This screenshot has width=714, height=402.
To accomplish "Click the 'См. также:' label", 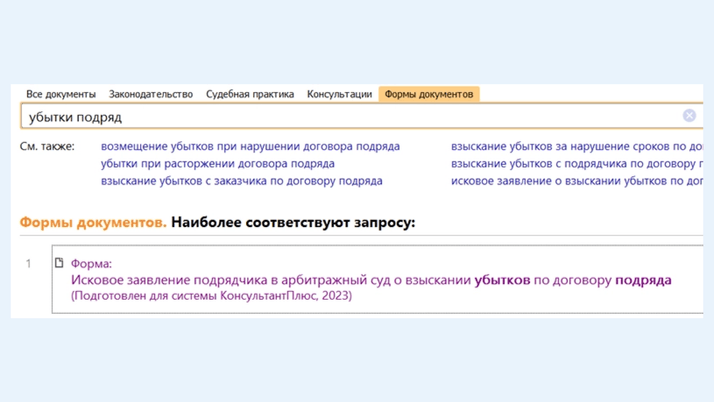I will tap(47, 146).
